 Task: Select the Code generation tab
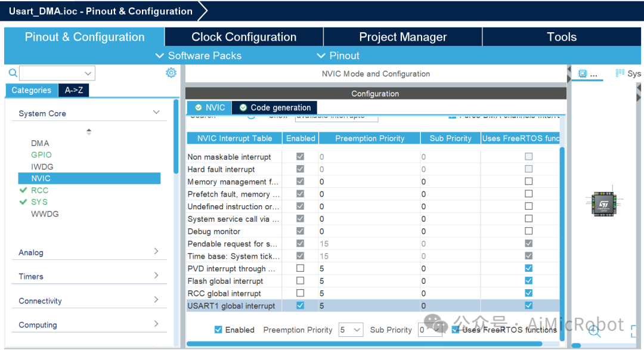point(274,108)
